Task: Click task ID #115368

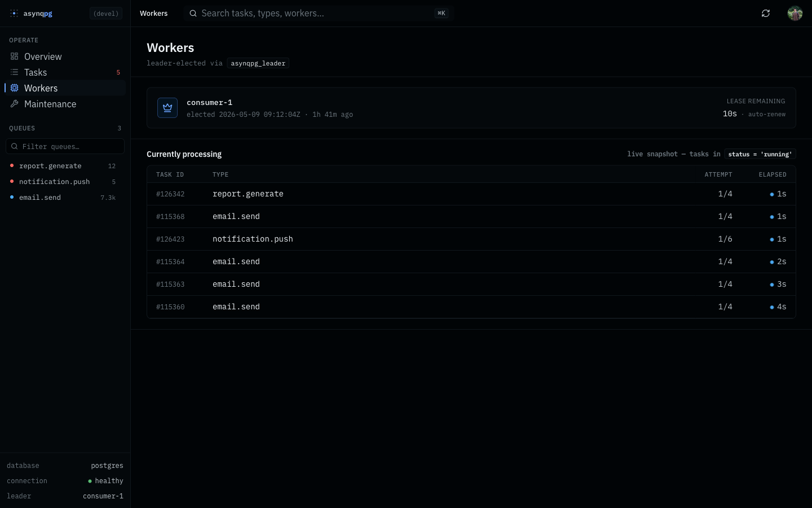Action: click(x=170, y=217)
